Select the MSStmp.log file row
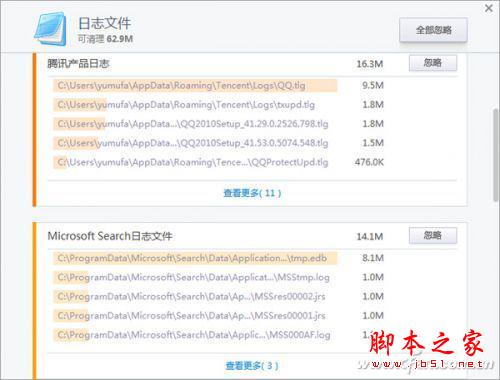 tap(195, 277)
